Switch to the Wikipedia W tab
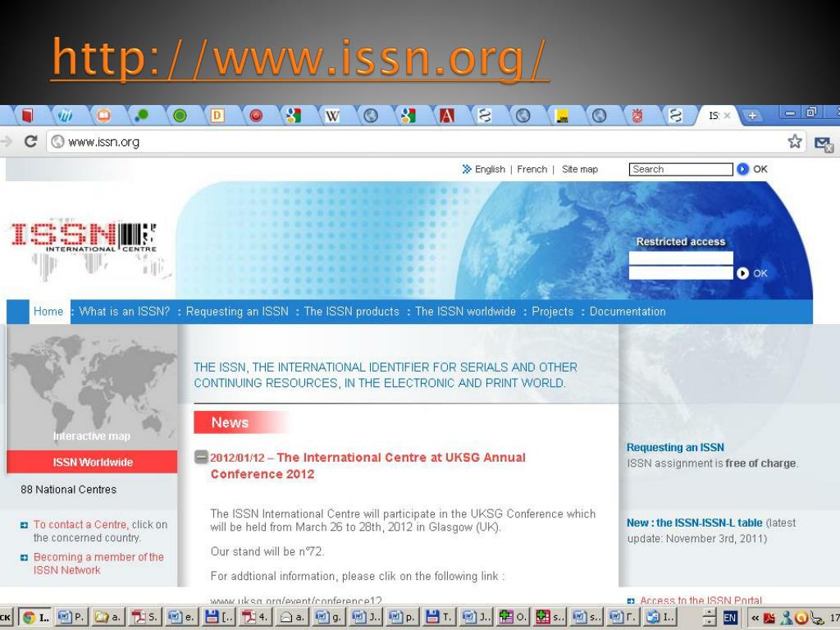The width and height of the screenshot is (840, 630). tap(332, 115)
